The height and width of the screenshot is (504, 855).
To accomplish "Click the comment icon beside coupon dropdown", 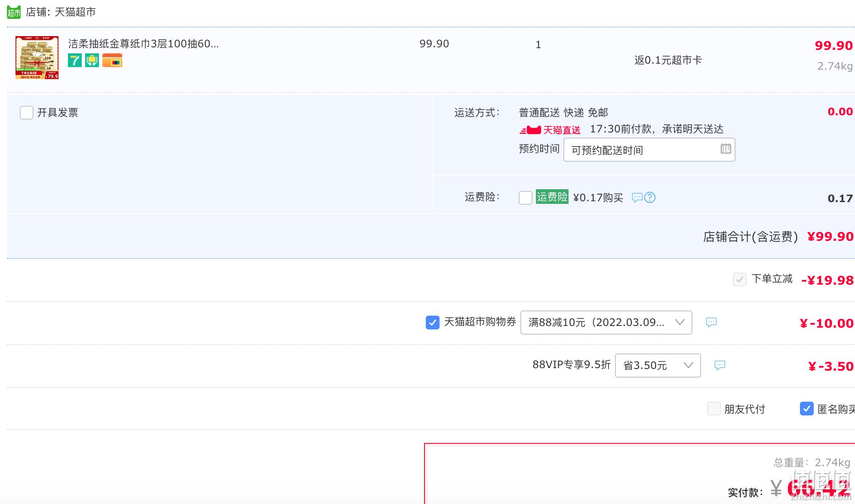I will [x=711, y=322].
